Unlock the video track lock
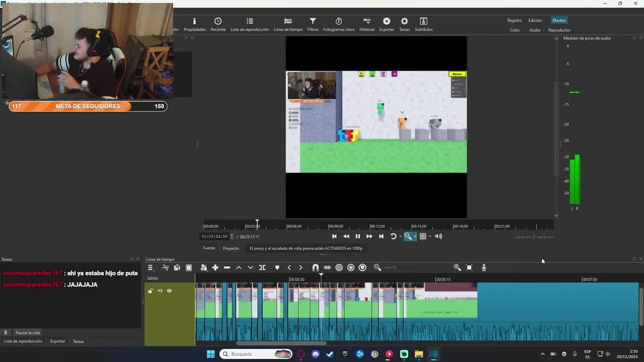Viewport: 644px width, 362px height. (x=150, y=291)
